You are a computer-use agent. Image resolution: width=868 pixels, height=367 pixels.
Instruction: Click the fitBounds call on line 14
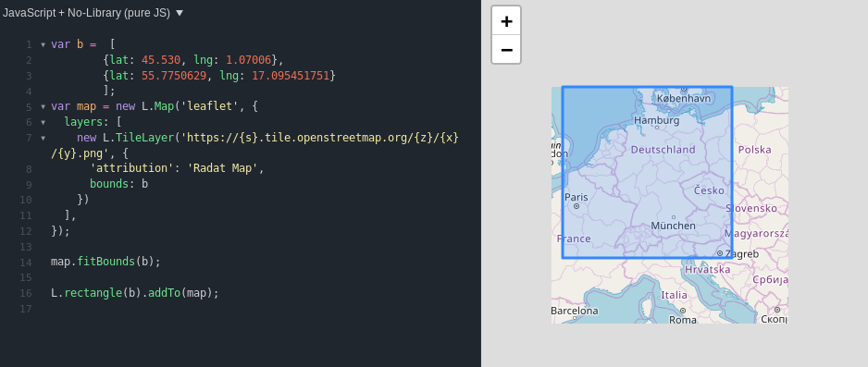105,261
